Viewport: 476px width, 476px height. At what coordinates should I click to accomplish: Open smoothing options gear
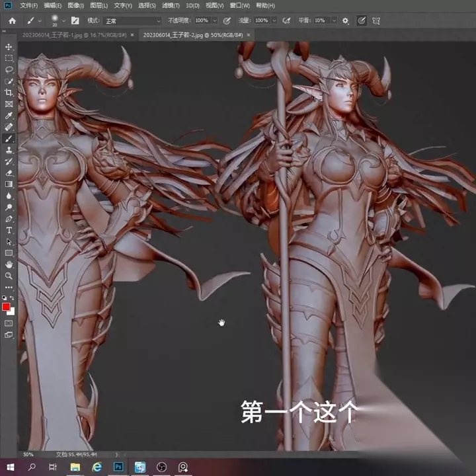[346, 20]
